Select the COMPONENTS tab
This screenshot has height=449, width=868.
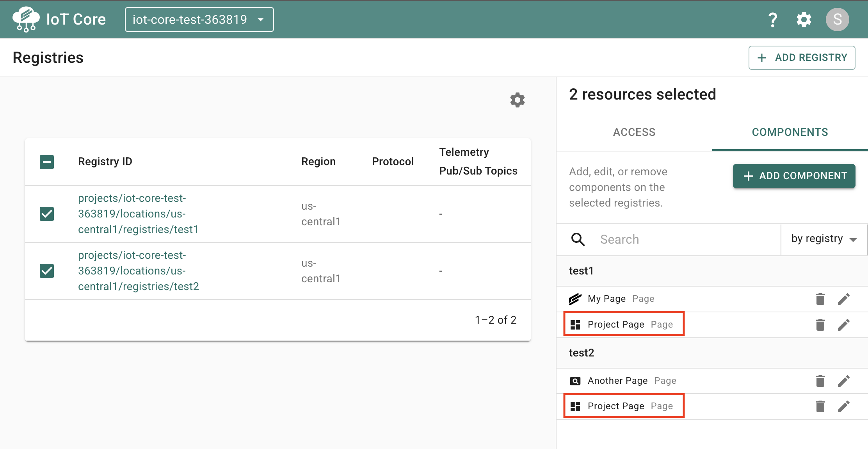[790, 132]
